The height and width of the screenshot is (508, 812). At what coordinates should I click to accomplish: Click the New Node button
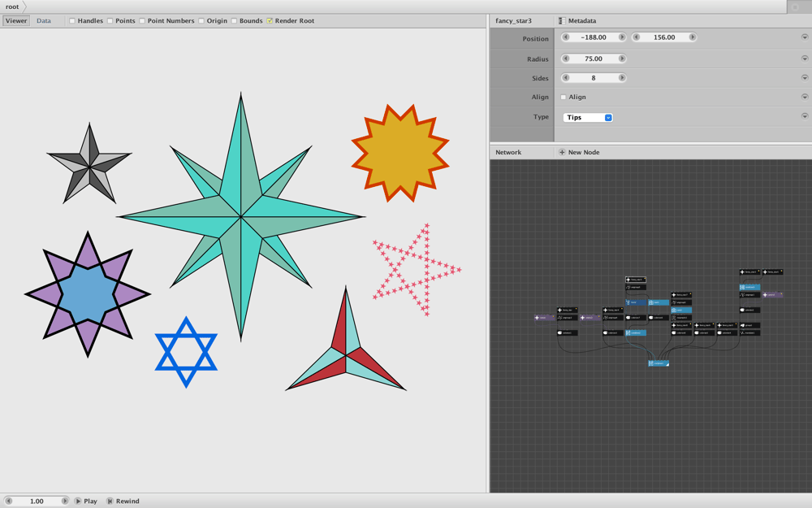tap(579, 153)
